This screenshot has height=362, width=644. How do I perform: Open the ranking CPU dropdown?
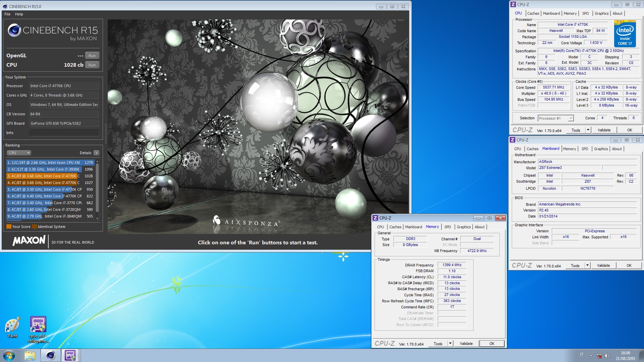(19, 153)
